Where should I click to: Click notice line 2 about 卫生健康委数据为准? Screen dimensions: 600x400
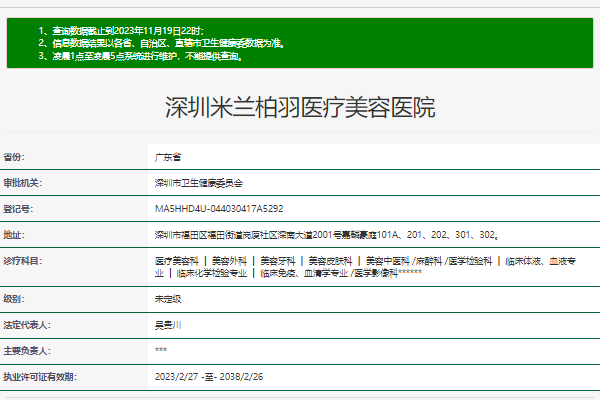161,43
